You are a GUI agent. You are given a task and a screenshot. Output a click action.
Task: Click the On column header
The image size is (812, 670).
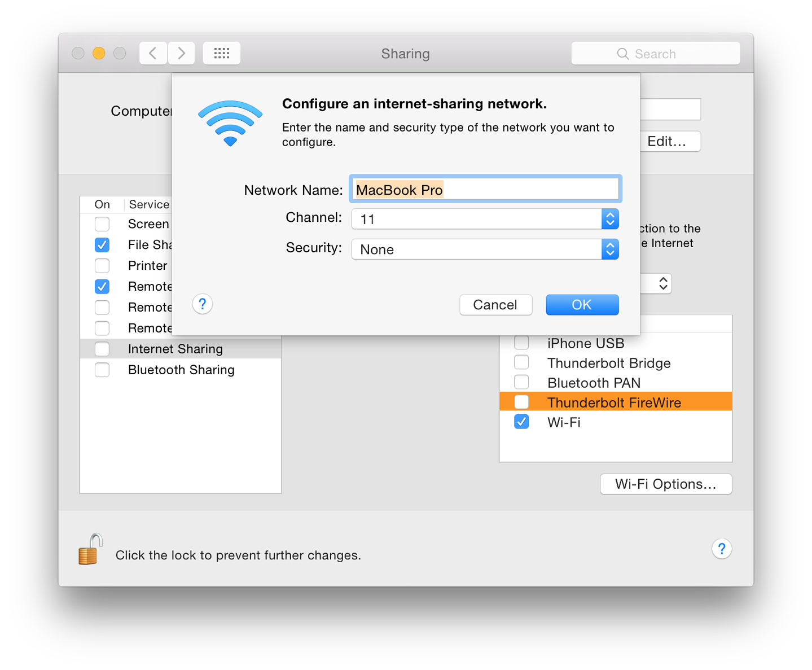coord(102,204)
